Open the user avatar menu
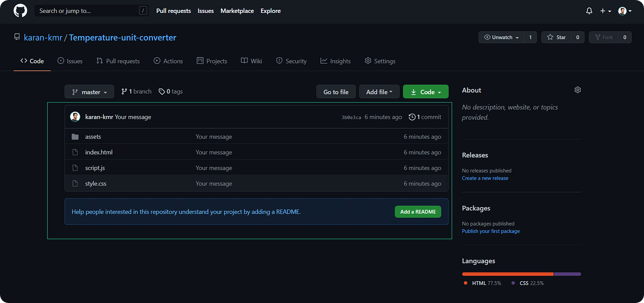 (x=625, y=11)
